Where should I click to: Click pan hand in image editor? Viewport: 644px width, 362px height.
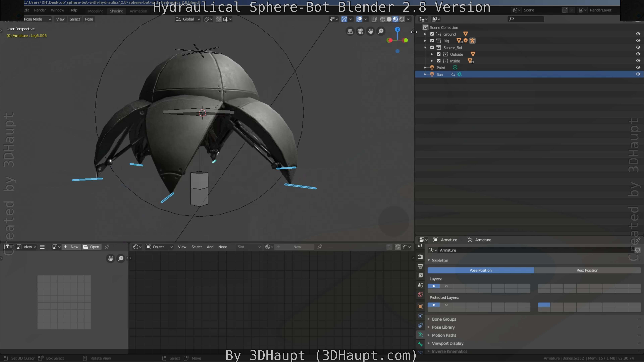pyautogui.click(x=111, y=258)
